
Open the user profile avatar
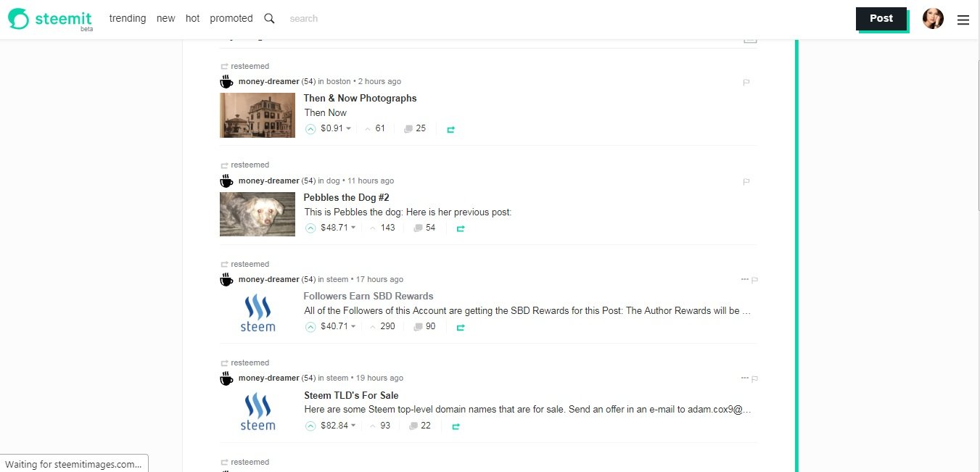(x=933, y=19)
